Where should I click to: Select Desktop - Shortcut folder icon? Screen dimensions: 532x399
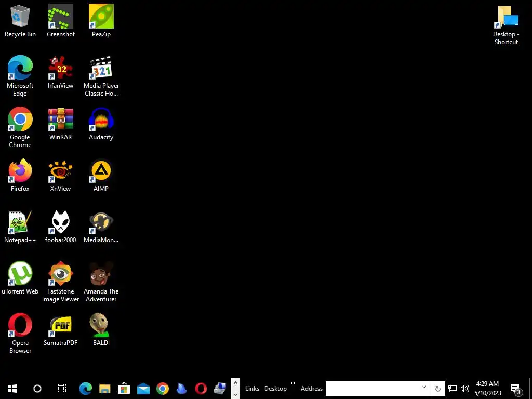506,25
